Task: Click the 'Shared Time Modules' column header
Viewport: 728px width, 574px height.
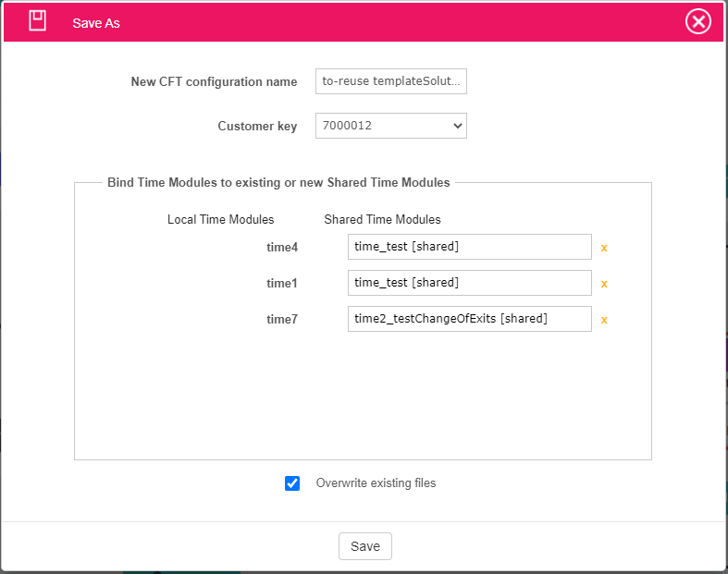Action: point(382,219)
